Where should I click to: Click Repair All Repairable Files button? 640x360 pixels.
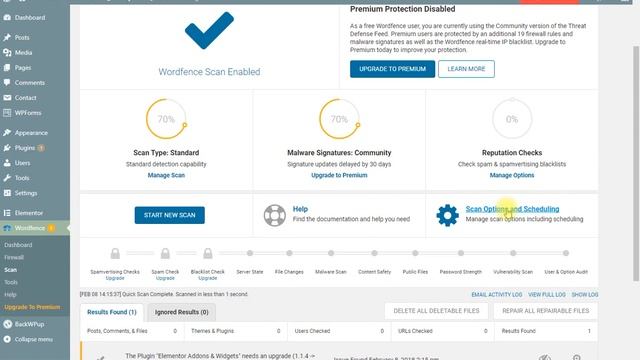click(546, 311)
